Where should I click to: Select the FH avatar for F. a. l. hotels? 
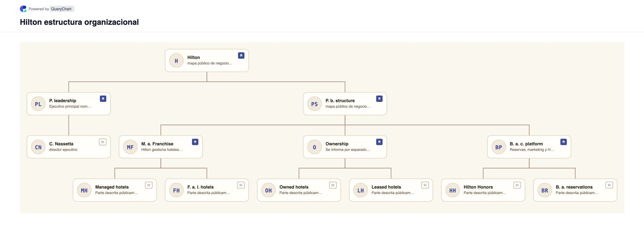coord(176,190)
